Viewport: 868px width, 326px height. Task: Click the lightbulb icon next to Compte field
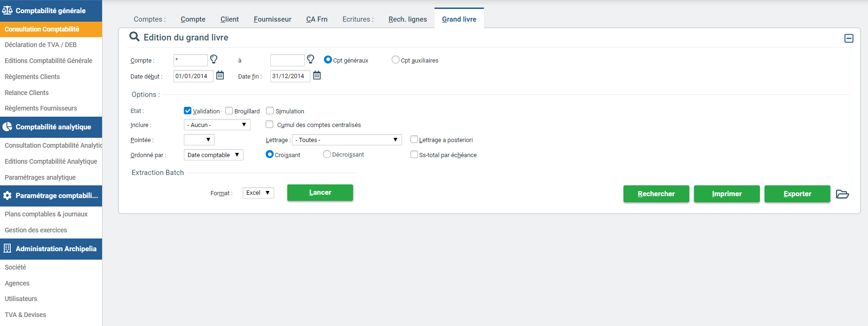click(x=213, y=59)
